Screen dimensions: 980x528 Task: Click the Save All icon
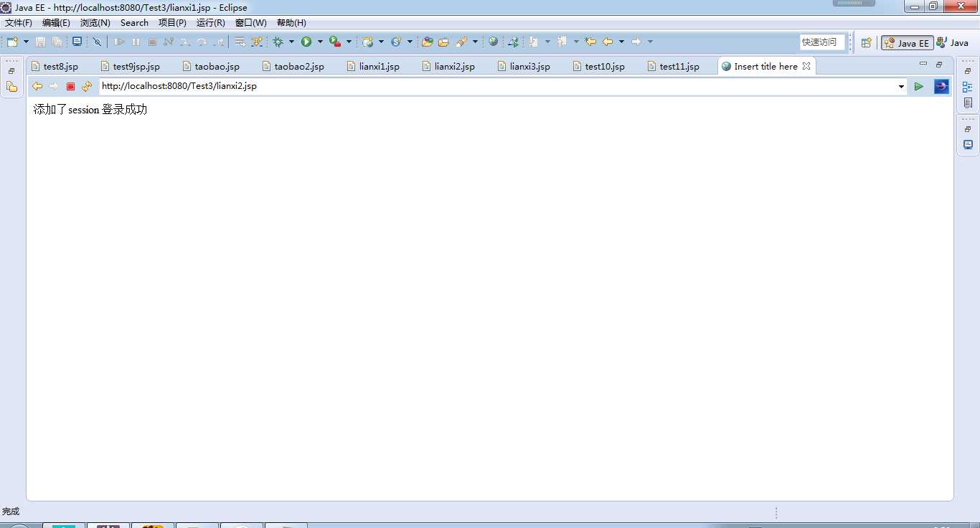(x=56, y=42)
